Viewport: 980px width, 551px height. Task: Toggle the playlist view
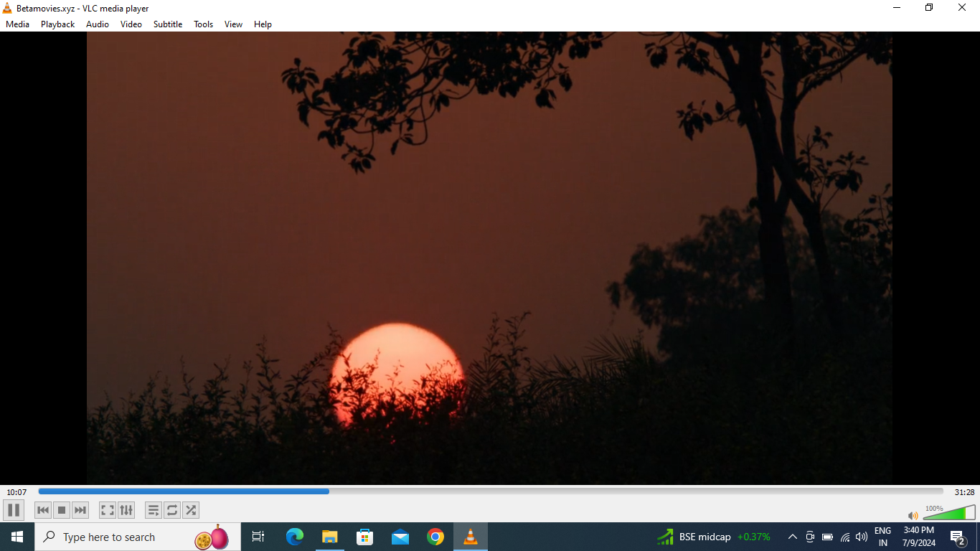(154, 510)
